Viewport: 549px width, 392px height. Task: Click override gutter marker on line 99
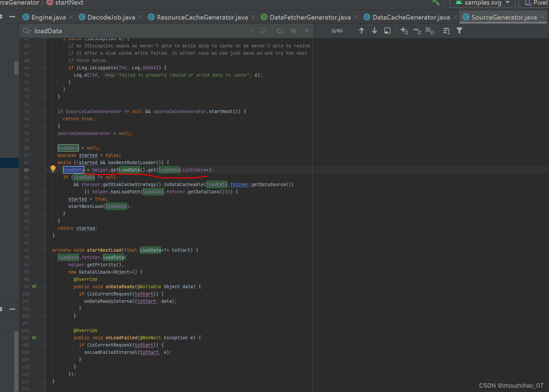[x=34, y=287]
